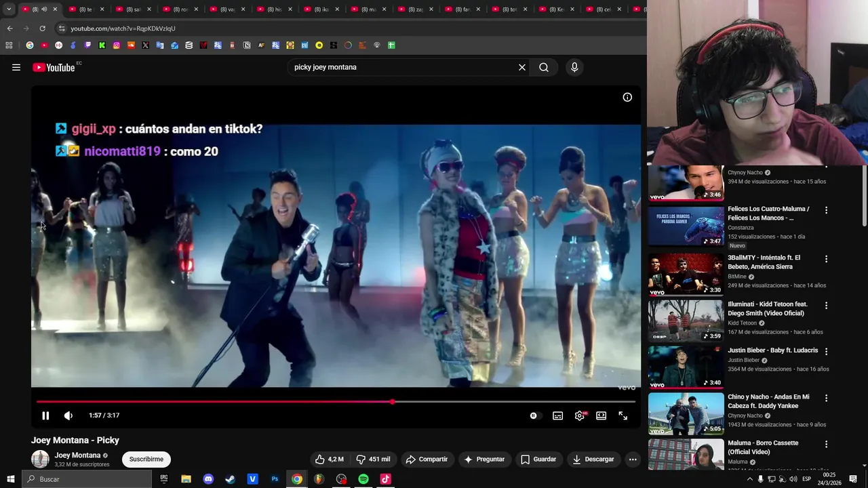Open the Preguntar AI button
Image resolution: width=868 pixels, height=488 pixels.
click(484, 459)
